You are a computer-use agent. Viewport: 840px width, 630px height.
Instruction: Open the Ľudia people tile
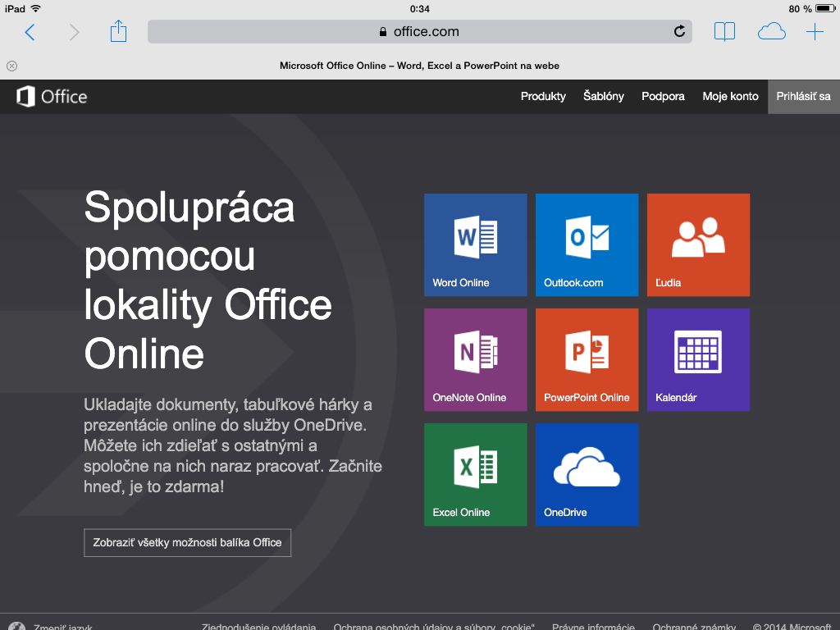point(698,244)
